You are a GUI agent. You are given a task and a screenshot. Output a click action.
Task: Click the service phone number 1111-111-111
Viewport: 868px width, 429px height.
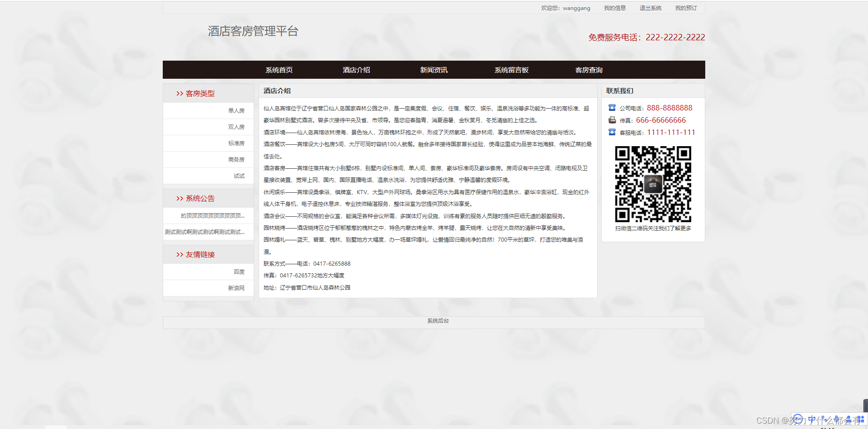[x=671, y=132]
